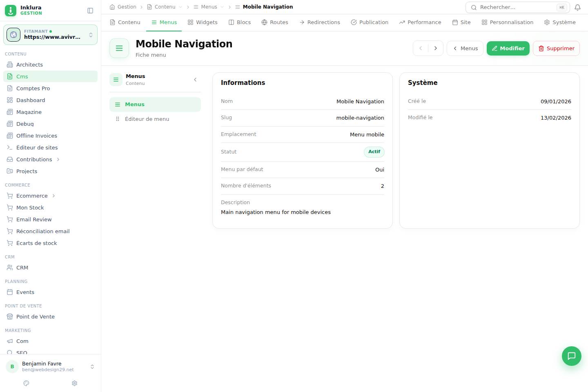Click the Gestion home breadcrumb
The height and width of the screenshot is (392, 588).
pyautogui.click(x=123, y=7)
